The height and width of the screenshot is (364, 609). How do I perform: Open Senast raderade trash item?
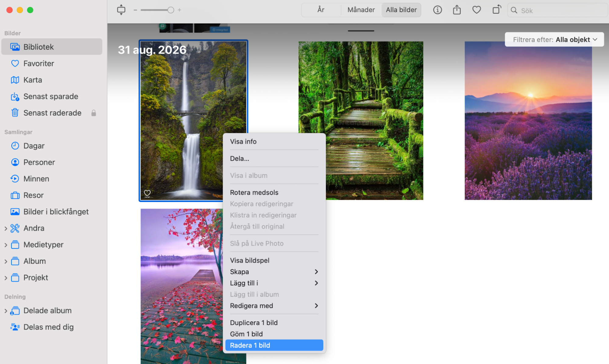tap(52, 113)
